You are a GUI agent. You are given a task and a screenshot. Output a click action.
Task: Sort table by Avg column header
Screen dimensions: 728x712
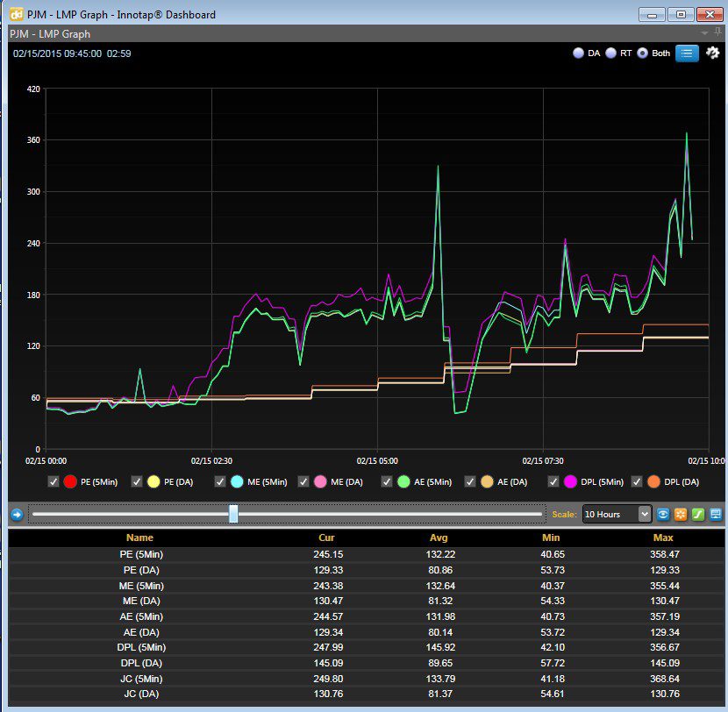(439, 538)
